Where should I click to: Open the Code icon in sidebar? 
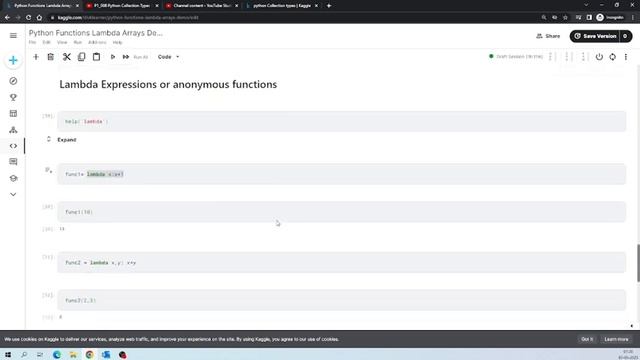(x=13, y=146)
